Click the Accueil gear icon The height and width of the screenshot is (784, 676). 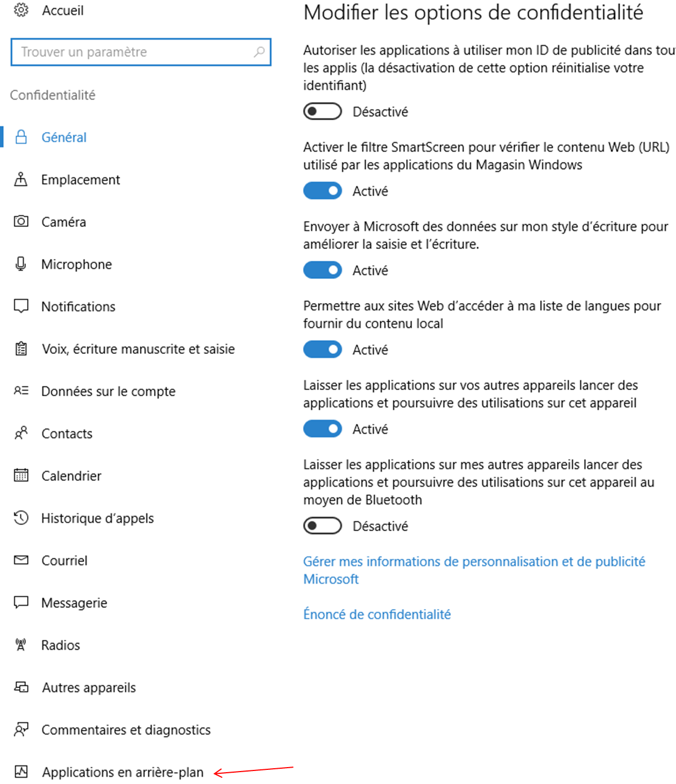tap(21, 10)
